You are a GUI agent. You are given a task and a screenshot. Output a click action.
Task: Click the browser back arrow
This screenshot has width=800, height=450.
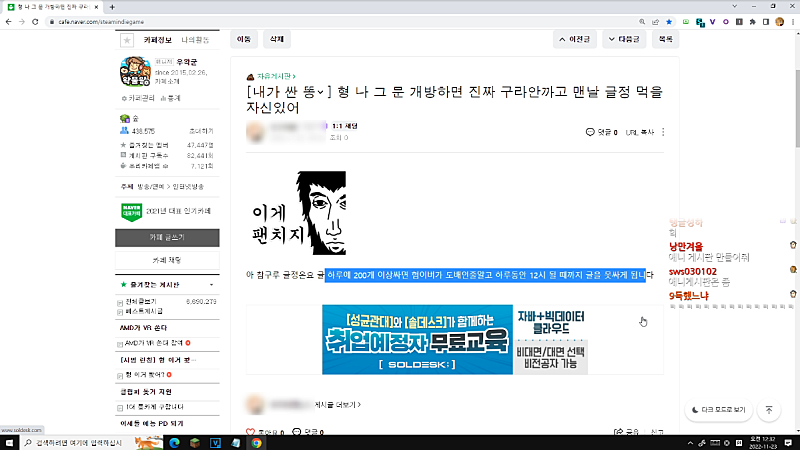pyautogui.click(x=8, y=22)
